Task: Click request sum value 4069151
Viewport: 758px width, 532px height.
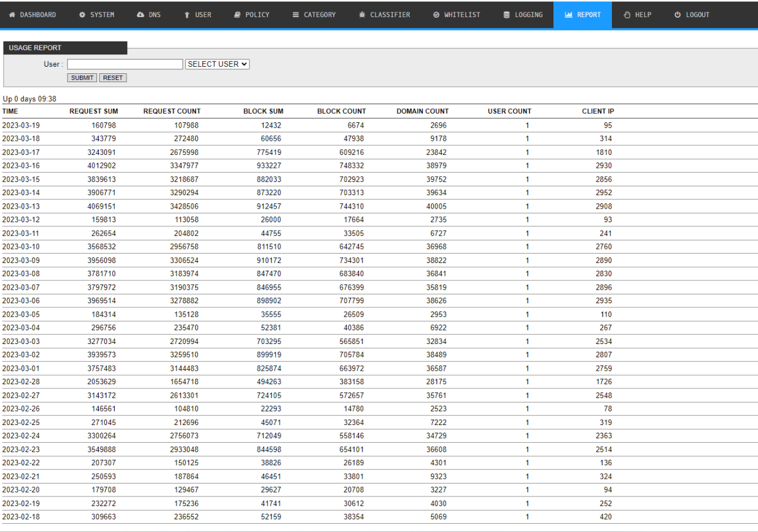Action: [x=102, y=206]
